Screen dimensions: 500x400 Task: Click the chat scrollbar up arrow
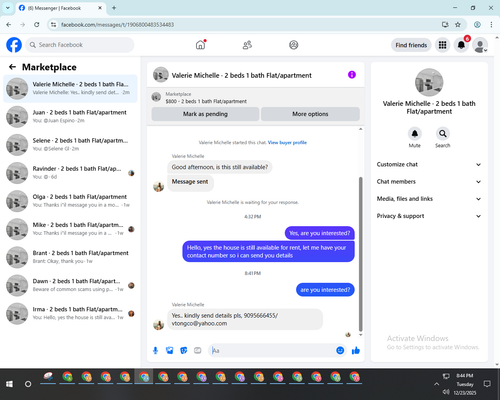pos(361,129)
